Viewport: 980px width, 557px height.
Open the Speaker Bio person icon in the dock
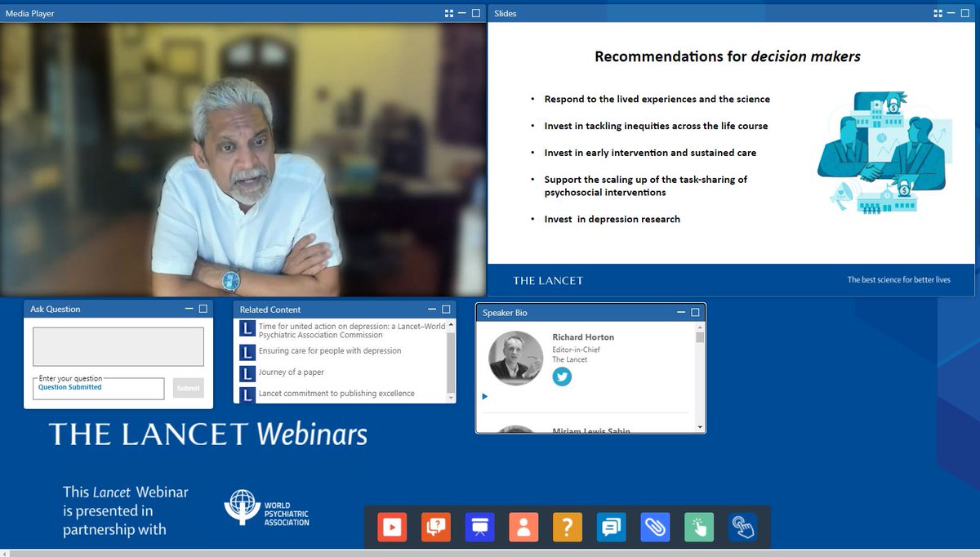[x=523, y=527]
